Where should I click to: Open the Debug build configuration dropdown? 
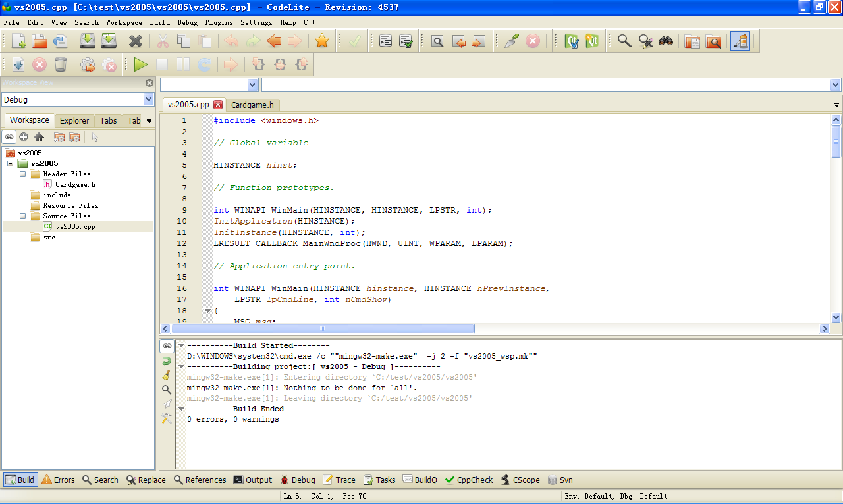pos(148,99)
